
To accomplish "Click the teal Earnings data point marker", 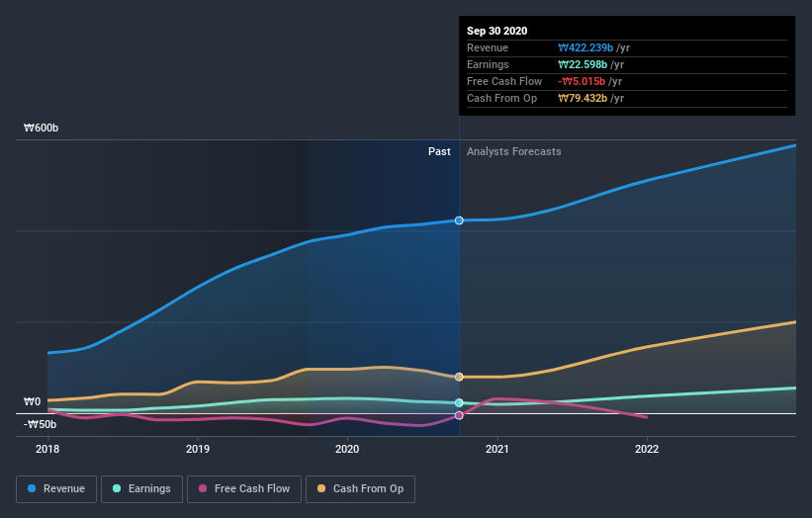I will point(459,402).
